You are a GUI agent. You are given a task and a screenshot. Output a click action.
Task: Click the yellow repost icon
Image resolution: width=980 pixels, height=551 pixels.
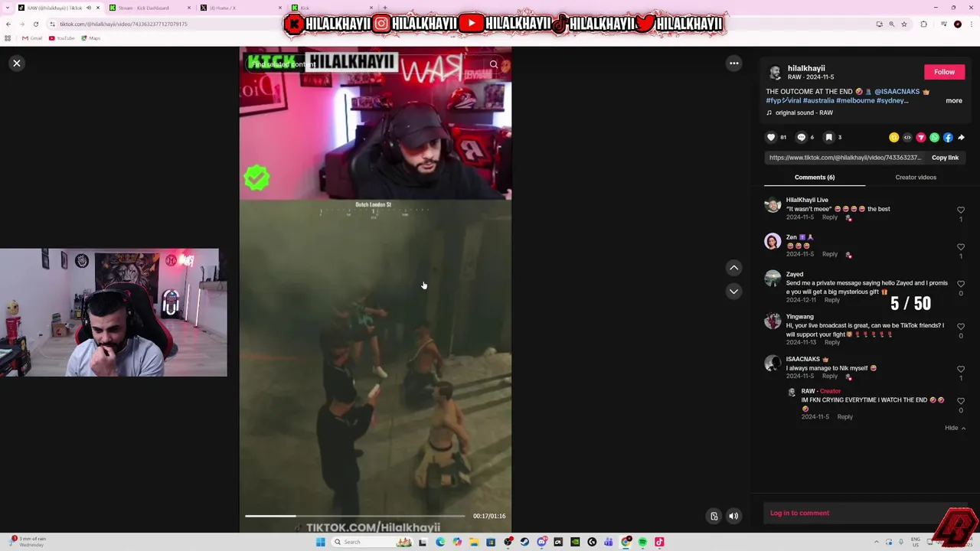[893, 138]
